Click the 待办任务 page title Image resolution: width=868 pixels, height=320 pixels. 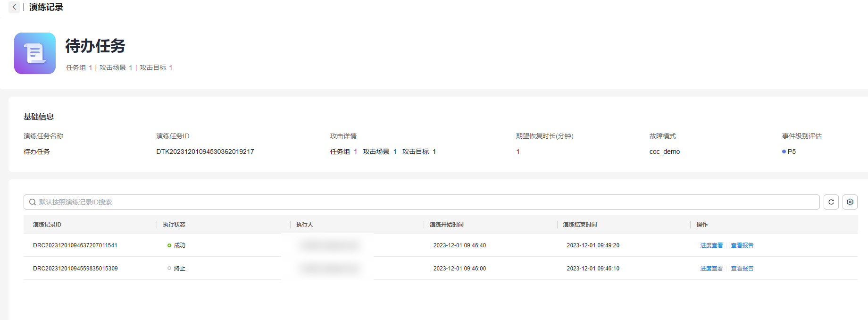pos(95,46)
